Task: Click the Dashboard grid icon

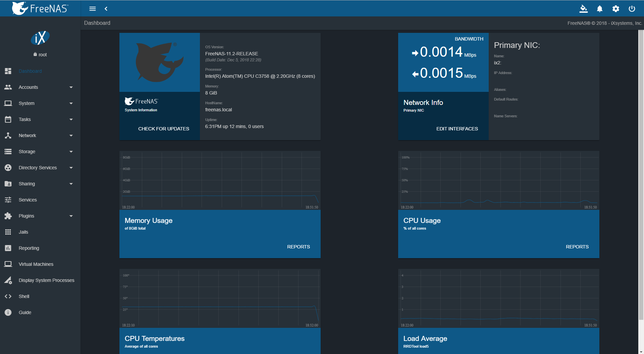Action: tap(8, 71)
